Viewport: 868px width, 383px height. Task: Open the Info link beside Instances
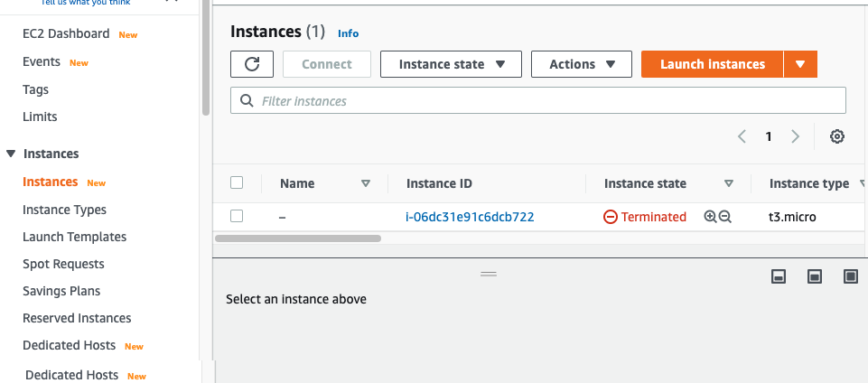click(x=349, y=33)
